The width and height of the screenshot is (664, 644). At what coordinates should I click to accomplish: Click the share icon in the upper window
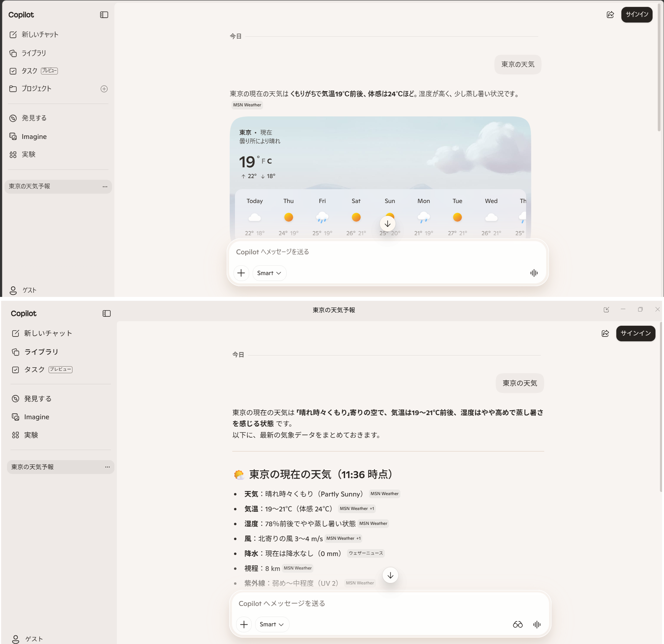[610, 15]
